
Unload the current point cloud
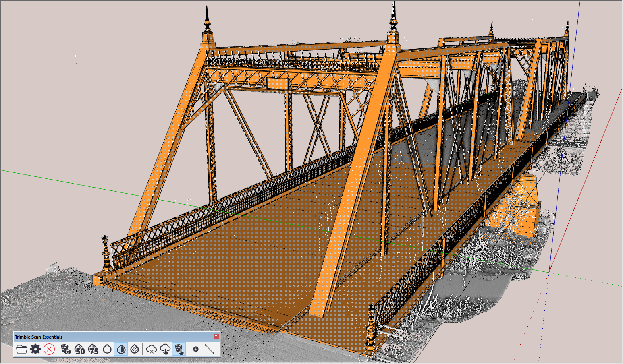click(x=49, y=350)
